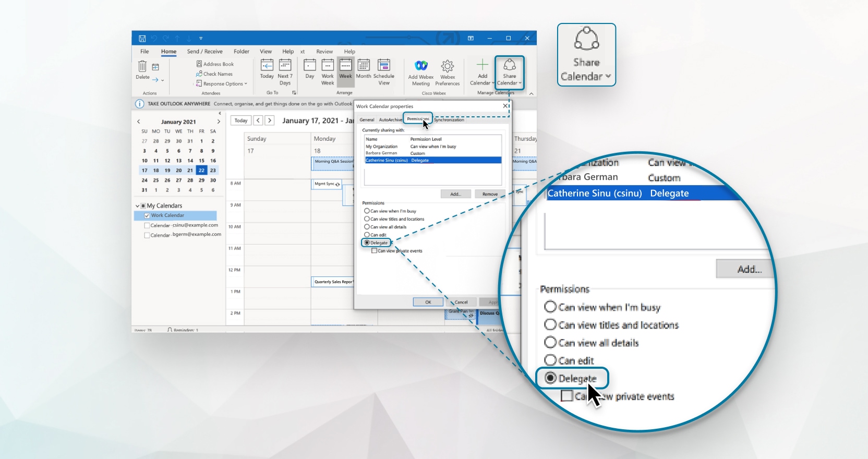Open the File menu
This screenshot has height=459, width=868.
(144, 52)
